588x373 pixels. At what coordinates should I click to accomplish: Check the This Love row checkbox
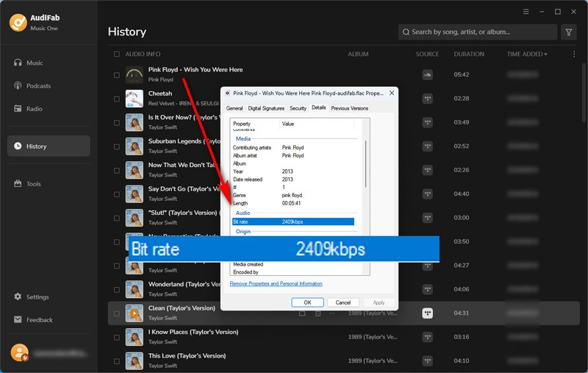point(117,361)
